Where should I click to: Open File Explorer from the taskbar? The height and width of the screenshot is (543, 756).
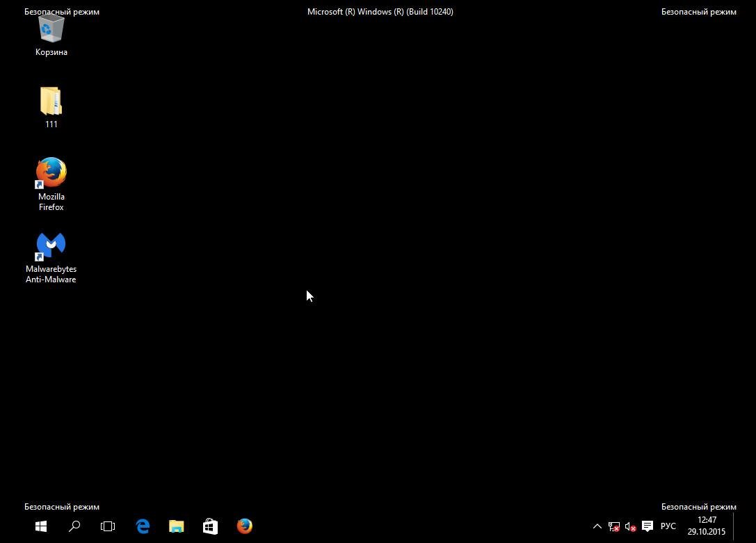click(x=177, y=526)
